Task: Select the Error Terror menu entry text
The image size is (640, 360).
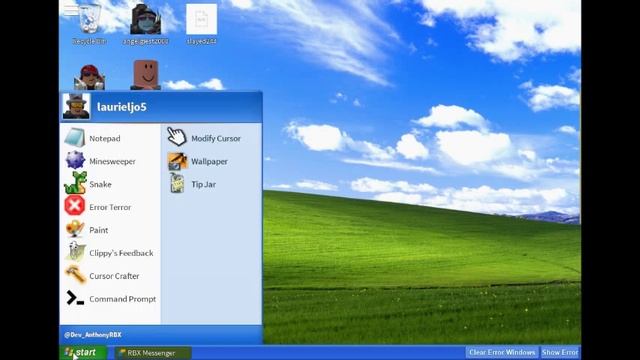Action: click(x=110, y=207)
